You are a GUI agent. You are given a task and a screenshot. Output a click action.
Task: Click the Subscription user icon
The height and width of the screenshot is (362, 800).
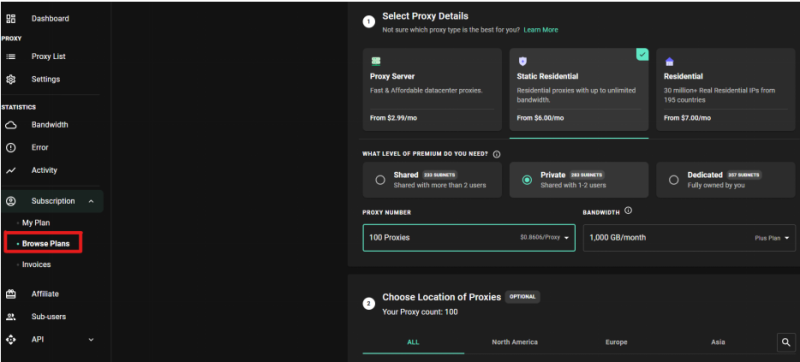point(11,201)
